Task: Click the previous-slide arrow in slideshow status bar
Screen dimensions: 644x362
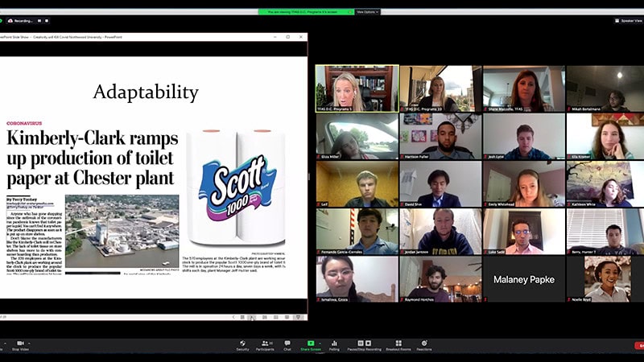Action: tap(233, 317)
